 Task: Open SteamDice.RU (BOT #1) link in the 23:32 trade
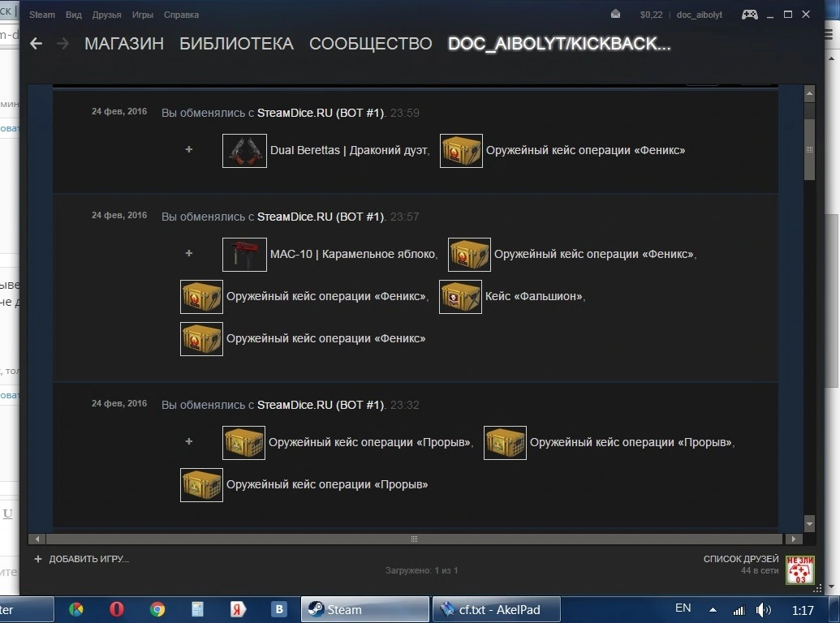[x=321, y=405]
